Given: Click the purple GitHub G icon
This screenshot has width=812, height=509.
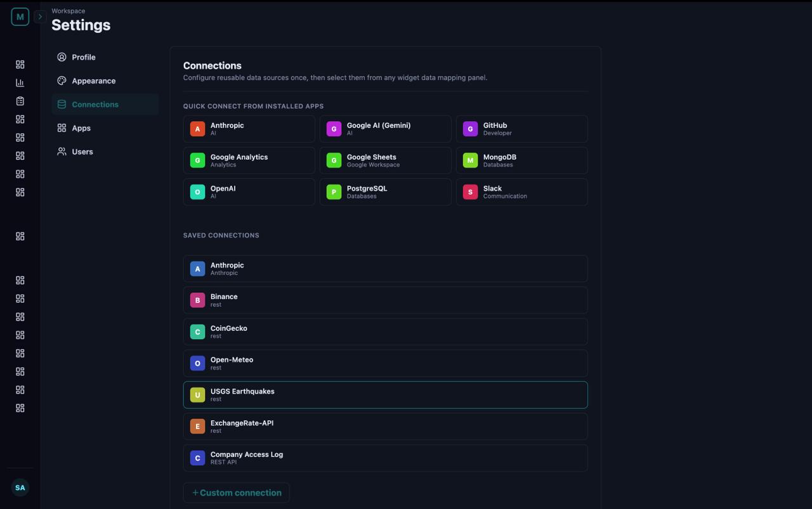Looking at the screenshot, I should tap(470, 129).
